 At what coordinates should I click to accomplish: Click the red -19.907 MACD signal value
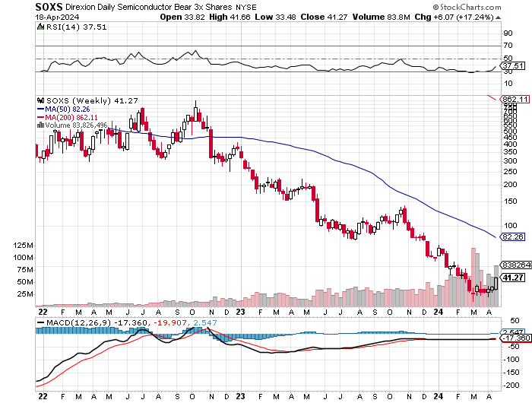(170, 323)
